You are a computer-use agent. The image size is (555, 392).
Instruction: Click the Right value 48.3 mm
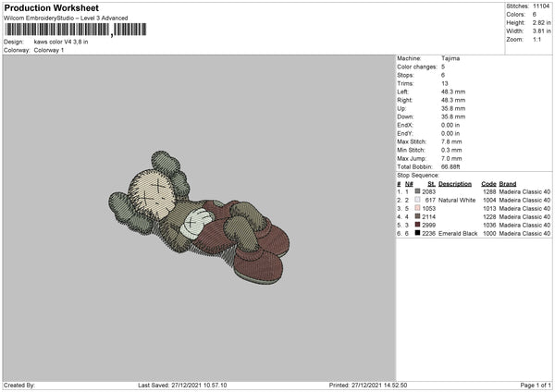453,100
